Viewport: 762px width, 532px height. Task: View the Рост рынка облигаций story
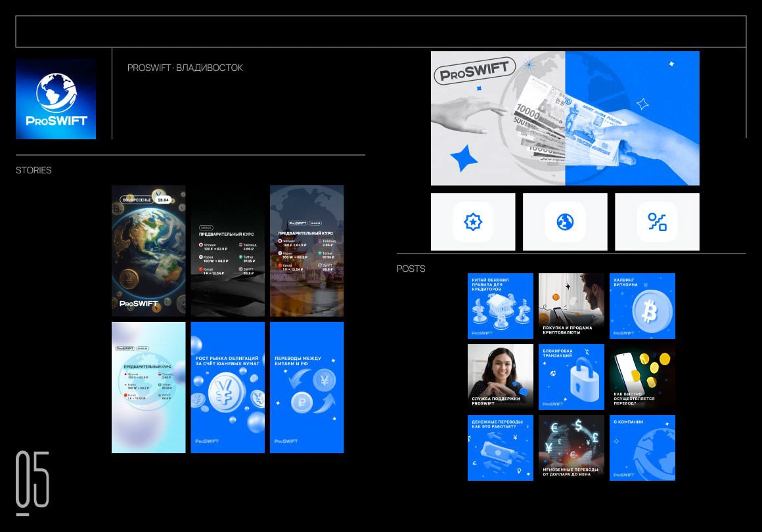[227, 387]
